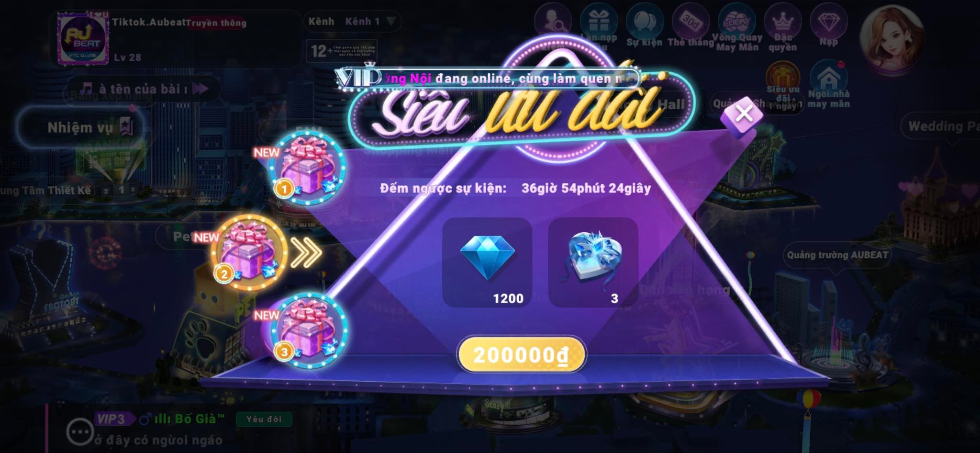Screen dimensions: 980x453
Task: Open the Vòng Quay May Mắn icon
Action: (737, 27)
